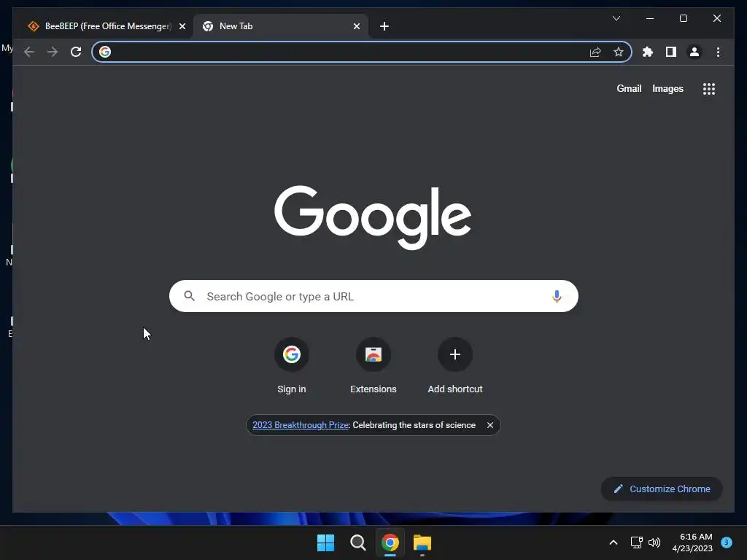Select the New Tab tab
This screenshot has width=747, height=560.
pyautogui.click(x=281, y=26)
